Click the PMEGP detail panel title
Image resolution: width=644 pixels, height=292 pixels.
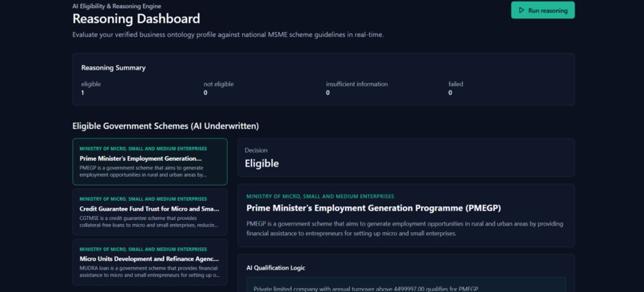tap(373, 208)
